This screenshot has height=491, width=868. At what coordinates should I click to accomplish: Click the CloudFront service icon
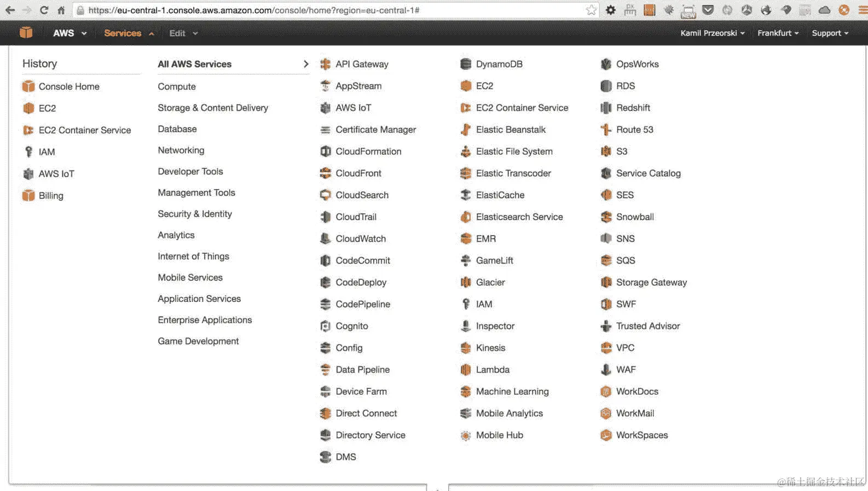[325, 173]
